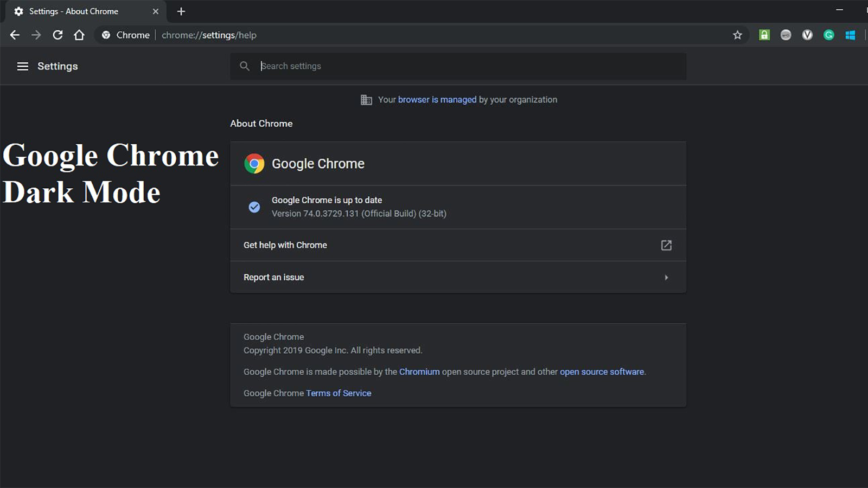The width and height of the screenshot is (868, 488).
Task: Expand Report an issue
Action: [666, 277]
